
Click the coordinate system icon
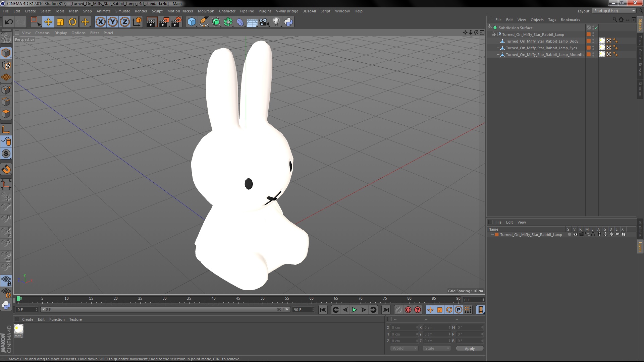(137, 22)
